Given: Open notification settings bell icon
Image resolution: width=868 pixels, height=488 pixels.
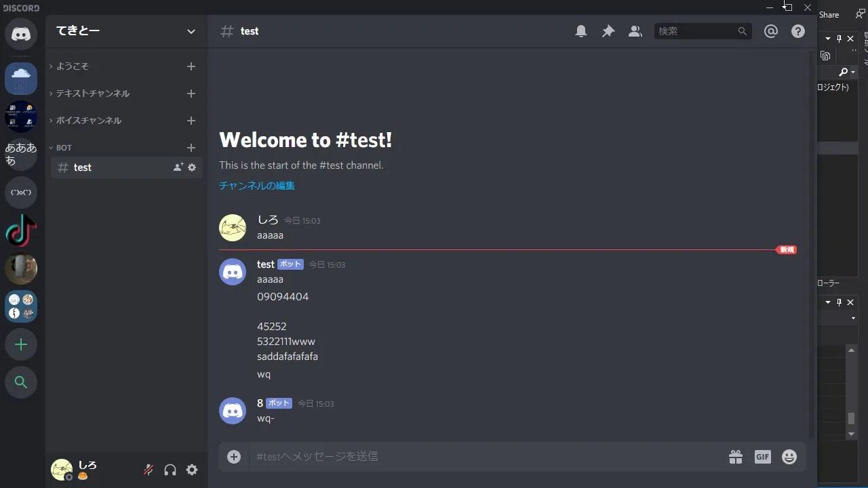Looking at the screenshot, I should point(581,31).
